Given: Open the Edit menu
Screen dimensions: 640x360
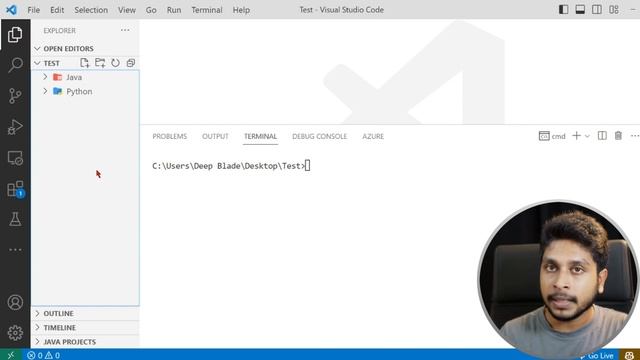Looking at the screenshot, I should (57, 10).
